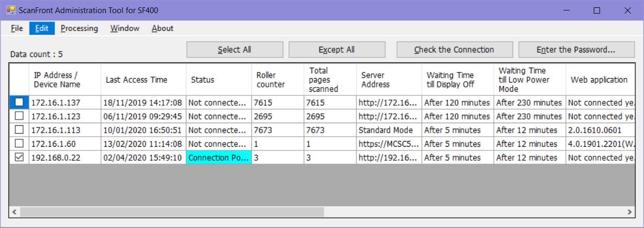Click the horizontal scrollbar right arrow
This screenshot has height=228, width=644.
pos(629,212)
